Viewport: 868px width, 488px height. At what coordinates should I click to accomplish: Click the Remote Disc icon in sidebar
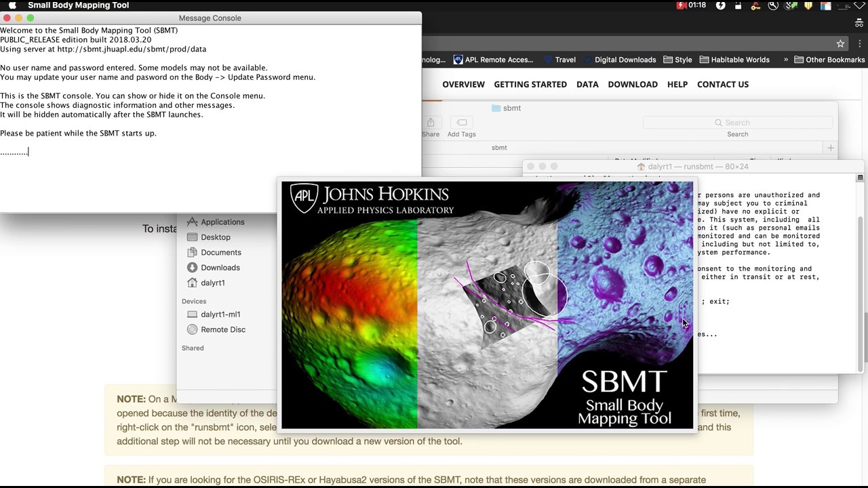coord(192,329)
